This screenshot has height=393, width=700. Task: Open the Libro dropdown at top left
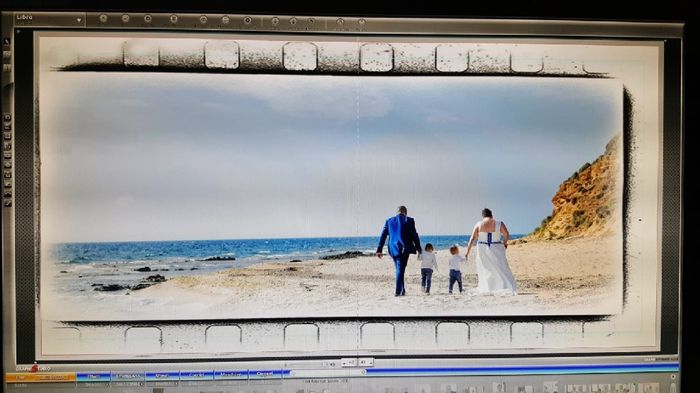[x=49, y=19]
